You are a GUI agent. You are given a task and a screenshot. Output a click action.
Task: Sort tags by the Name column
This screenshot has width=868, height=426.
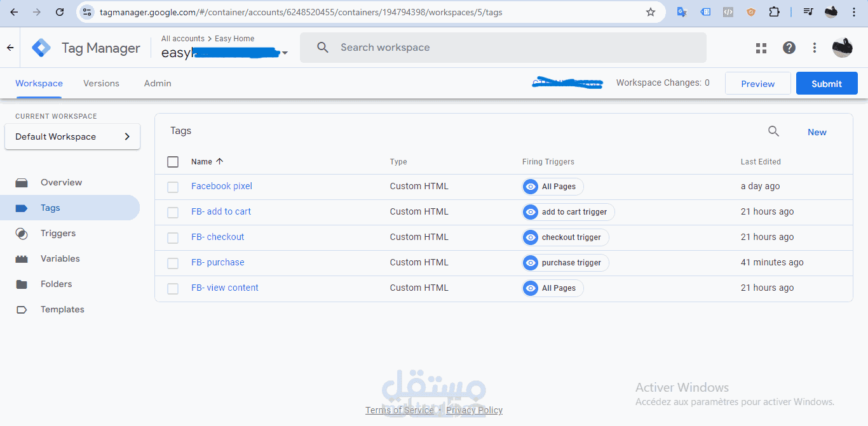[x=207, y=161]
